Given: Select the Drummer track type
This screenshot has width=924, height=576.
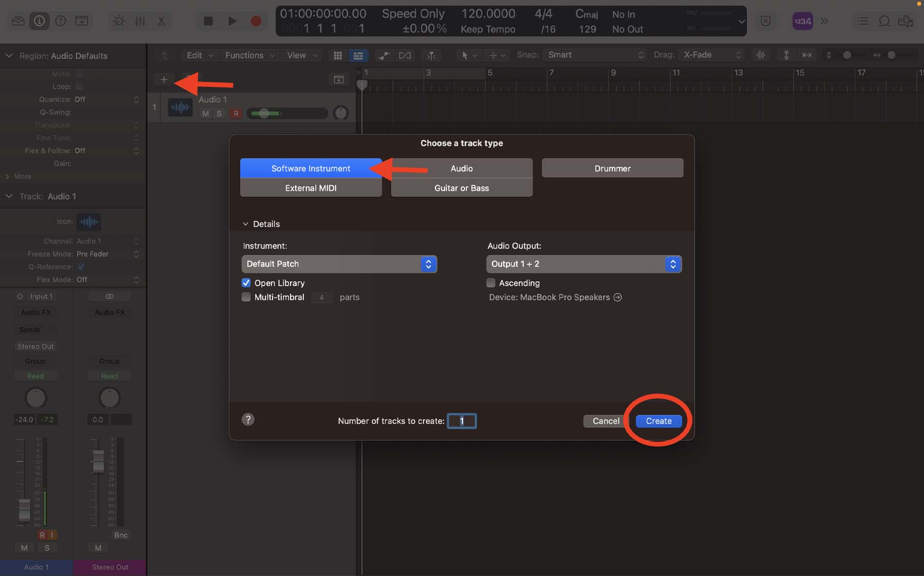Looking at the screenshot, I should [x=612, y=168].
